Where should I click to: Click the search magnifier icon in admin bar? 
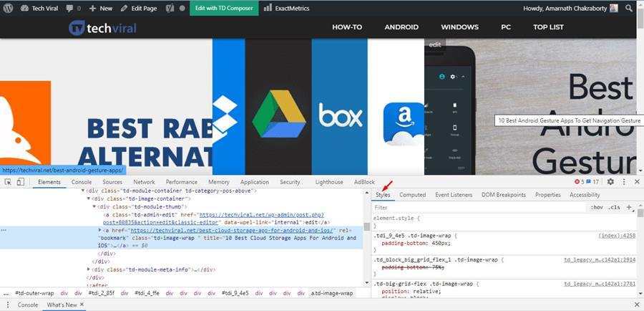[629, 8]
